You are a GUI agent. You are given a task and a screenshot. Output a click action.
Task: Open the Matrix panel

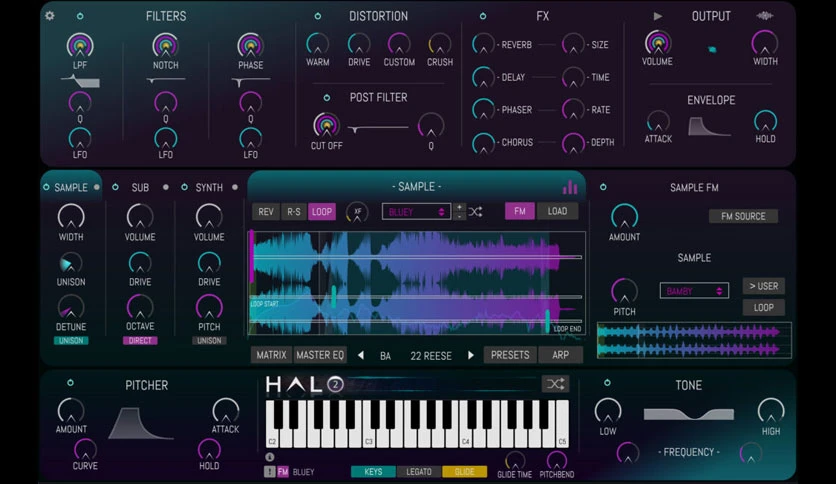tap(271, 355)
